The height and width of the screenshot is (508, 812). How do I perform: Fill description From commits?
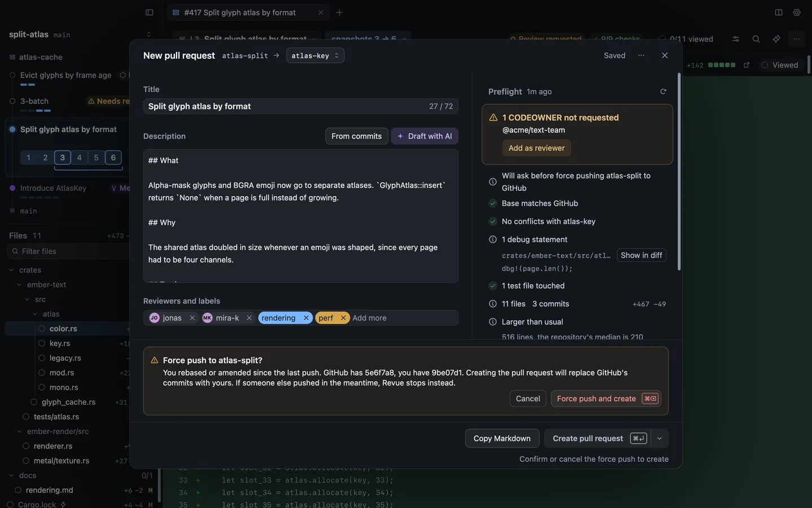click(x=356, y=136)
